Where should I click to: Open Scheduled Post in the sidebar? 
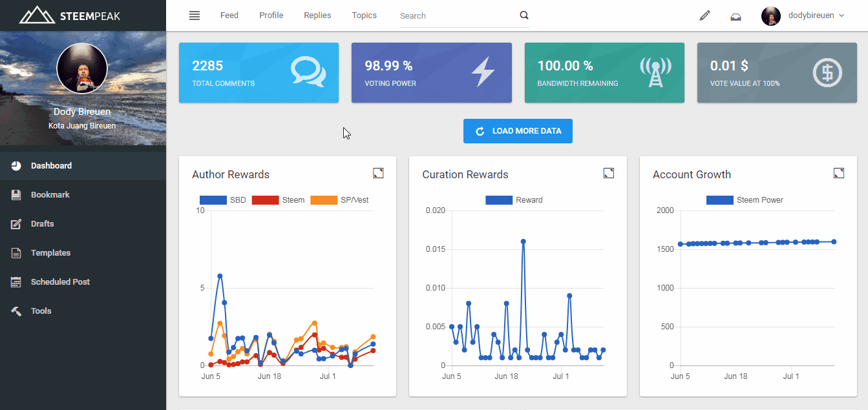60,282
